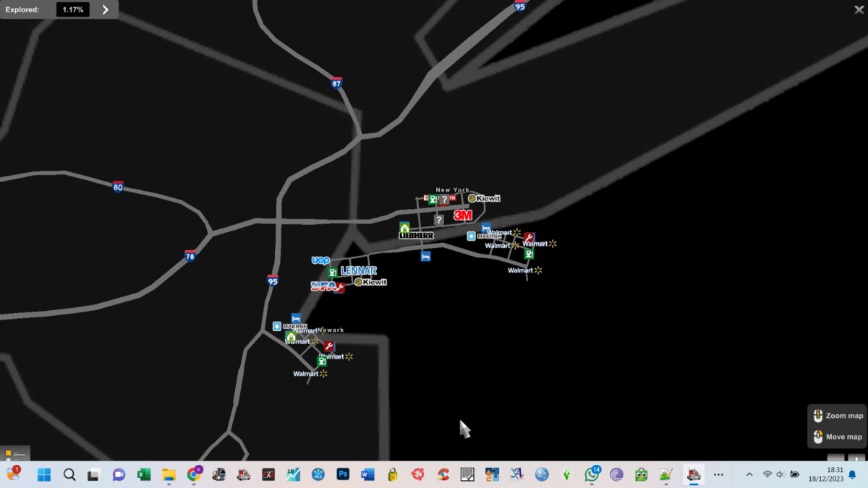Expand the Explored statistics panel arrow

(106, 9)
